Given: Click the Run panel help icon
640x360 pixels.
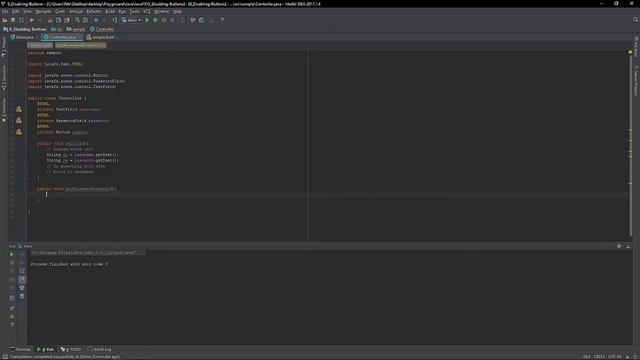Looking at the screenshot, I should pyautogui.click(x=12, y=325).
